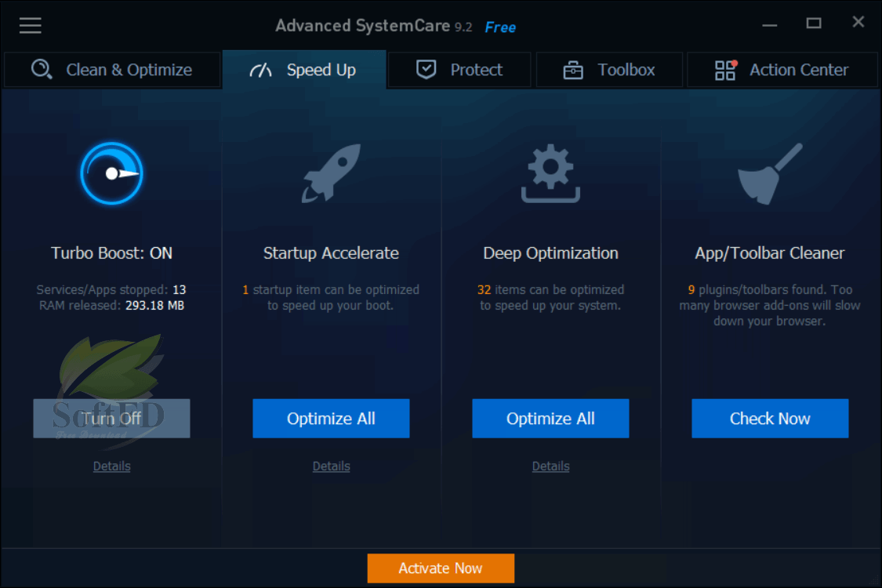This screenshot has width=882, height=588.
Task: Click the Turbo Boost speedometer icon
Action: click(x=111, y=173)
